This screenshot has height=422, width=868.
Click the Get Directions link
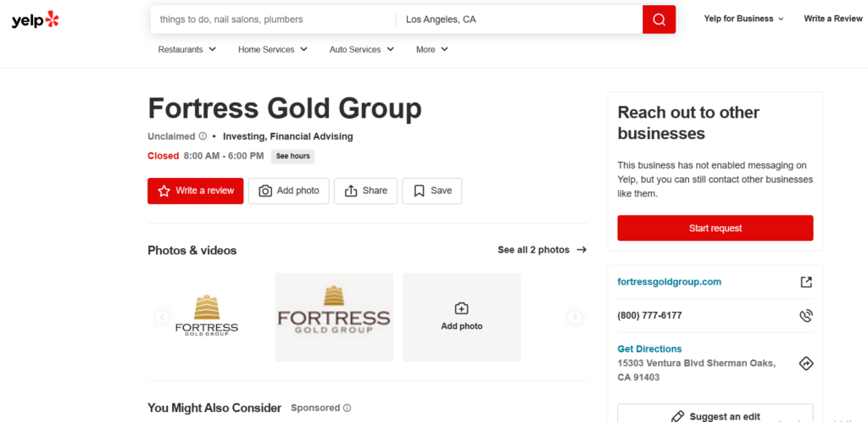pos(649,349)
